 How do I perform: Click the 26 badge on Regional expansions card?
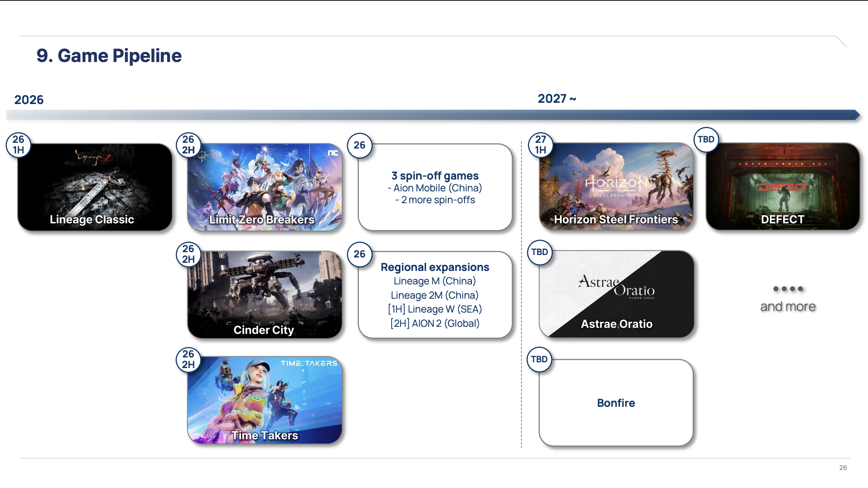click(x=359, y=254)
